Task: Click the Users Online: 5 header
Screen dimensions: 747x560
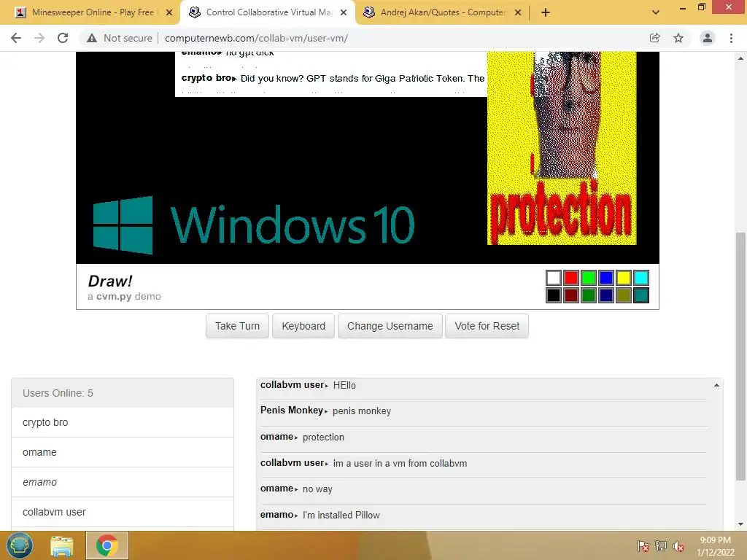Action: (123, 393)
